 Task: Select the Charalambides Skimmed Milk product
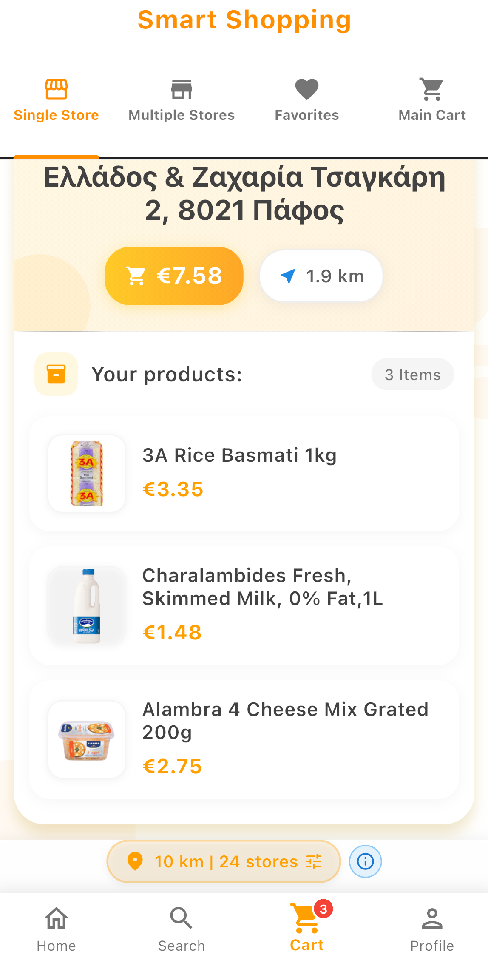[262, 587]
